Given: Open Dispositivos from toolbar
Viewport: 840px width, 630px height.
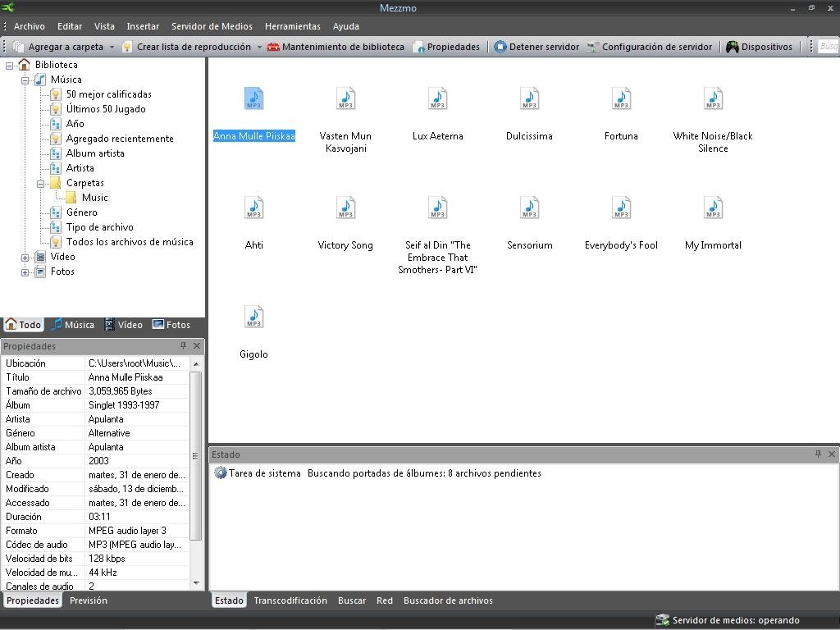Looking at the screenshot, I should point(759,47).
